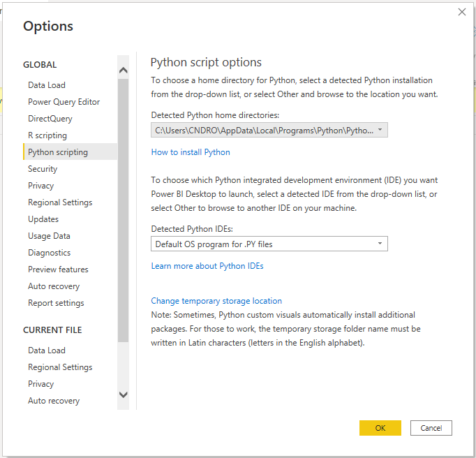Cancel the Options dialog

[431, 428]
